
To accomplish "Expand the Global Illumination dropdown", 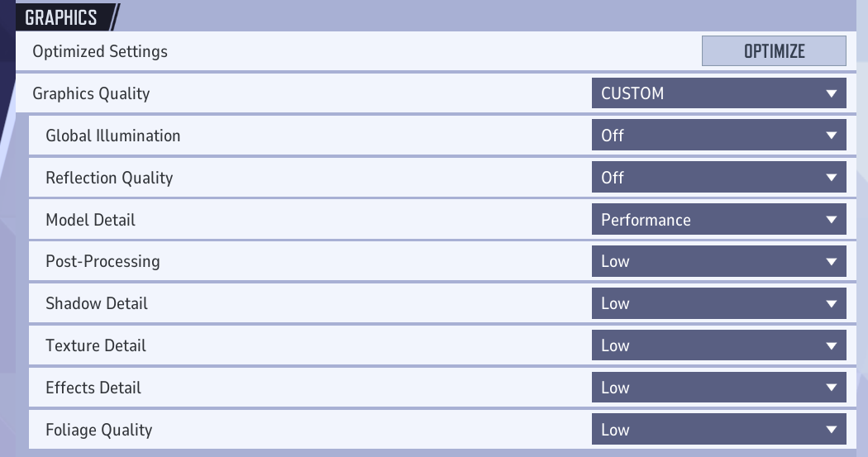I will click(x=718, y=136).
